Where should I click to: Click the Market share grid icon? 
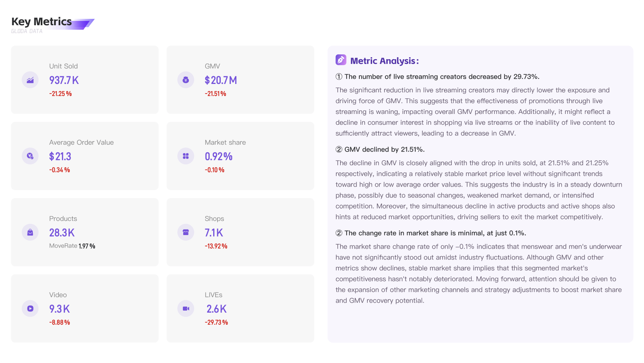click(x=186, y=156)
